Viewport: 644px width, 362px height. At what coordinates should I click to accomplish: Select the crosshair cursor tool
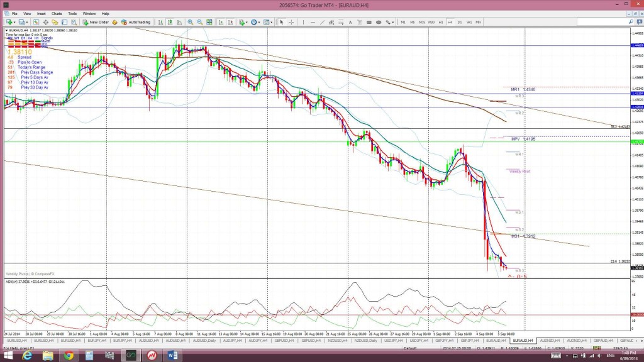point(291,22)
